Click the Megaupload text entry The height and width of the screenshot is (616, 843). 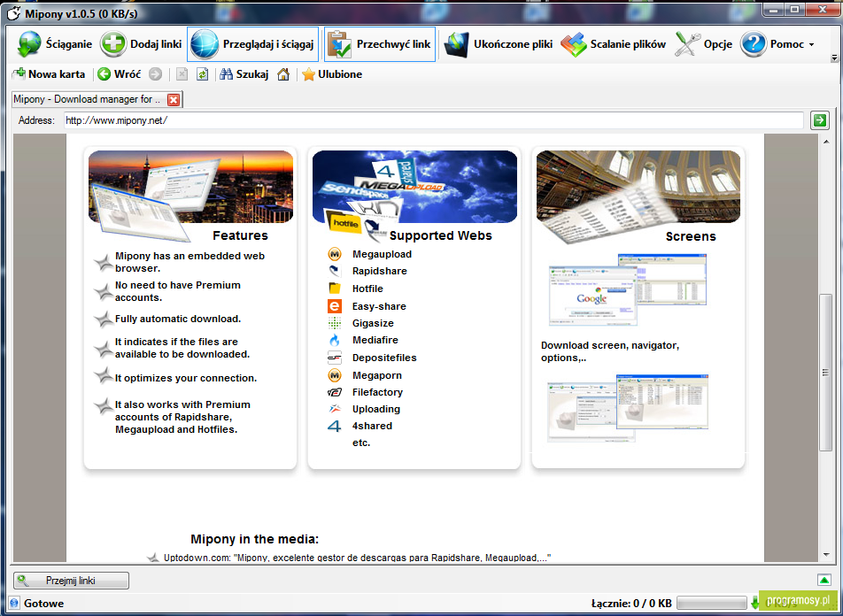pos(382,254)
